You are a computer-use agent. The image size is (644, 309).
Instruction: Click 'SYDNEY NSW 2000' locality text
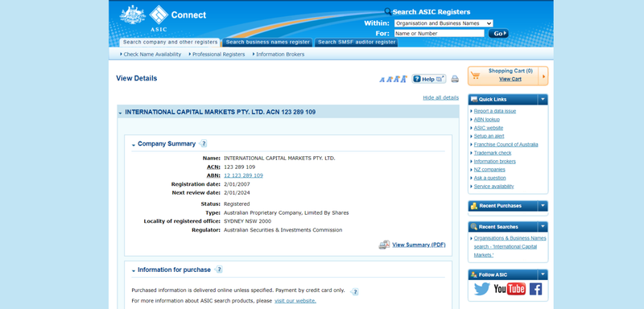(x=247, y=221)
